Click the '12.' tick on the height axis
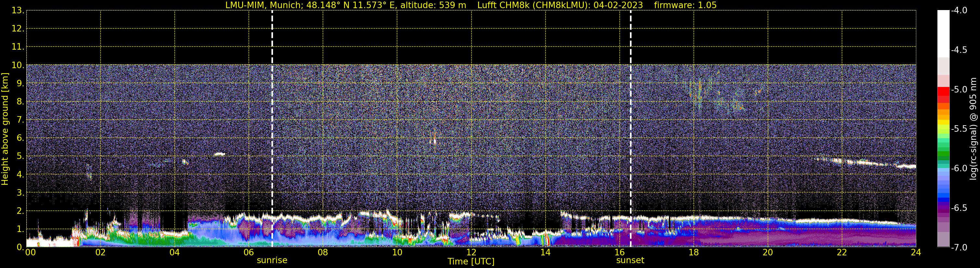980x268 pixels. coord(18,29)
